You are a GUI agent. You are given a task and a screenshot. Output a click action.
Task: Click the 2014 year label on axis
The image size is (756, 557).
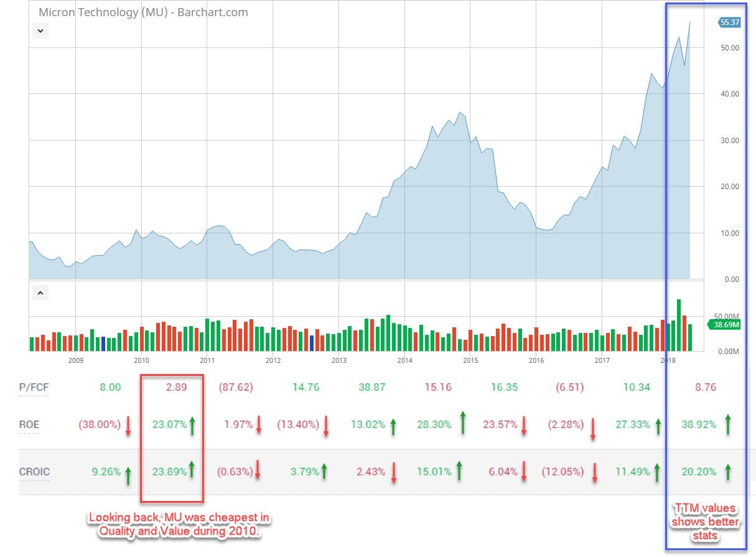coord(404,360)
